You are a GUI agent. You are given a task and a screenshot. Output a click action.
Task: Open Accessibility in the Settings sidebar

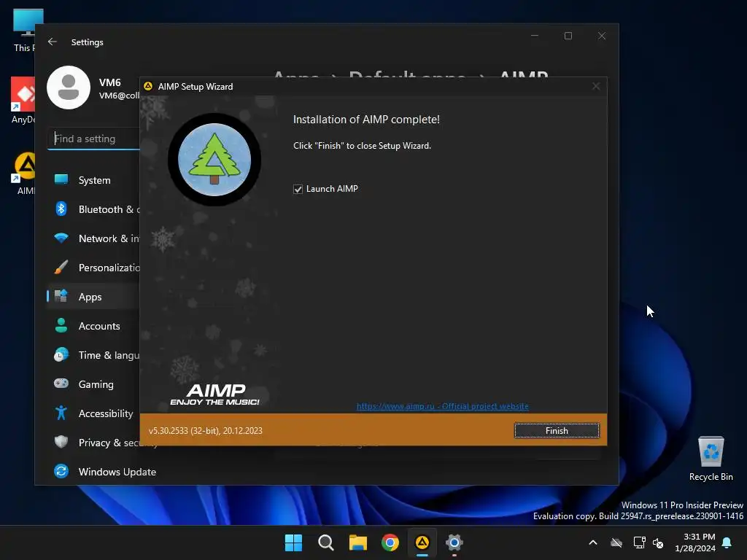point(94,413)
